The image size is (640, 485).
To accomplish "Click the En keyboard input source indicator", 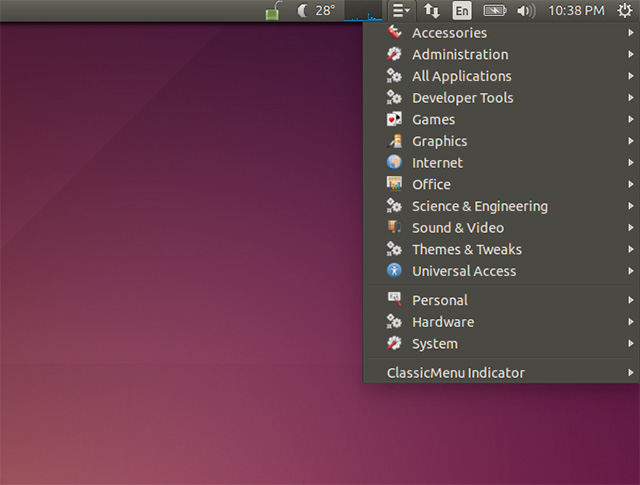I will (461, 11).
